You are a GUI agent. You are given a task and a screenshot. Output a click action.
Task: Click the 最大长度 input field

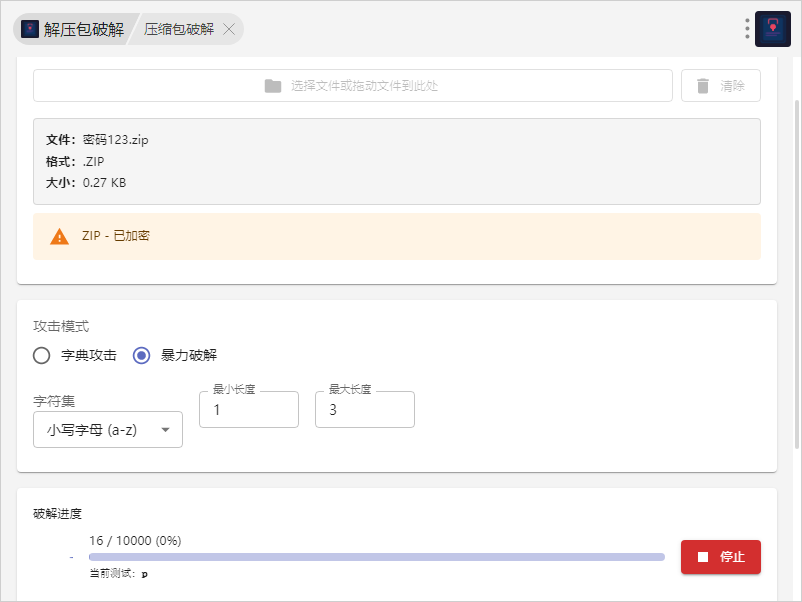[364, 411]
